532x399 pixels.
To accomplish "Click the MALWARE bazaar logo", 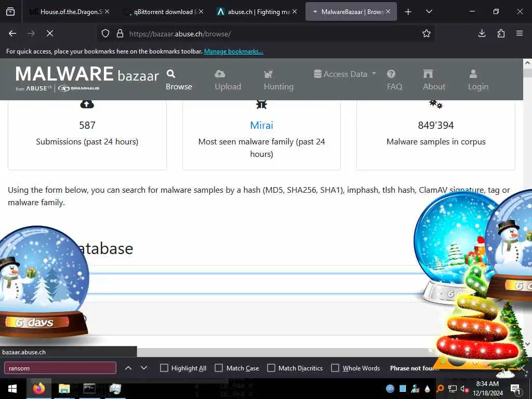I will pyautogui.click(x=87, y=74).
